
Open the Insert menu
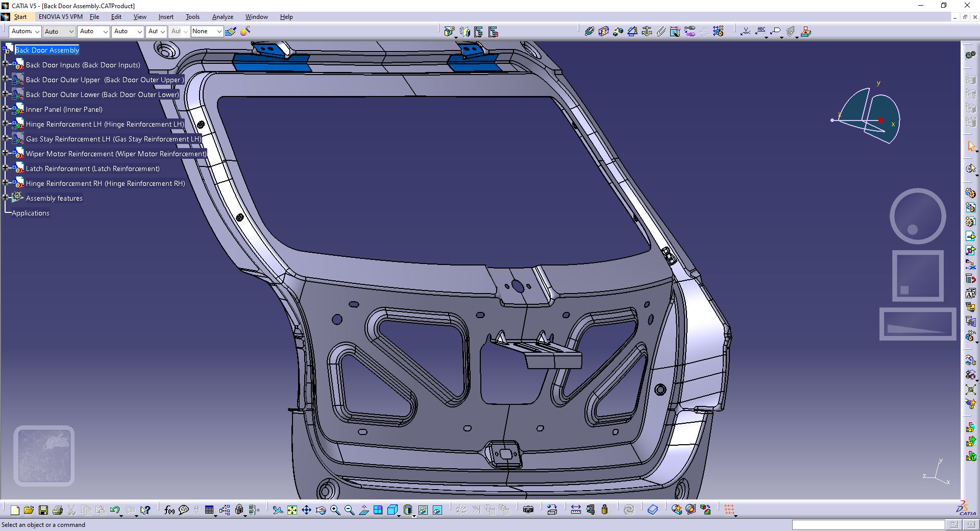click(x=166, y=17)
